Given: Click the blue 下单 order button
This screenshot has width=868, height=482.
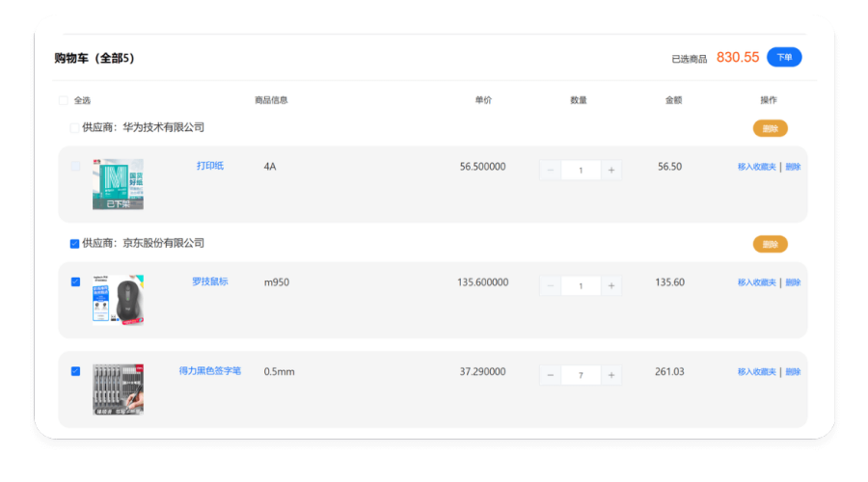Looking at the screenshot, I should click(784, 58).
